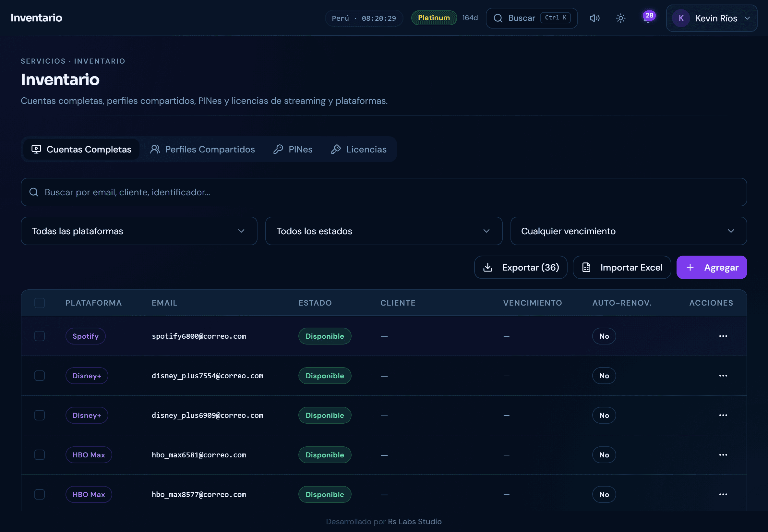Toggle auto-renew No for hbo_max6581 row
This screenshot has height=532, width=768.
coord(604,455)
